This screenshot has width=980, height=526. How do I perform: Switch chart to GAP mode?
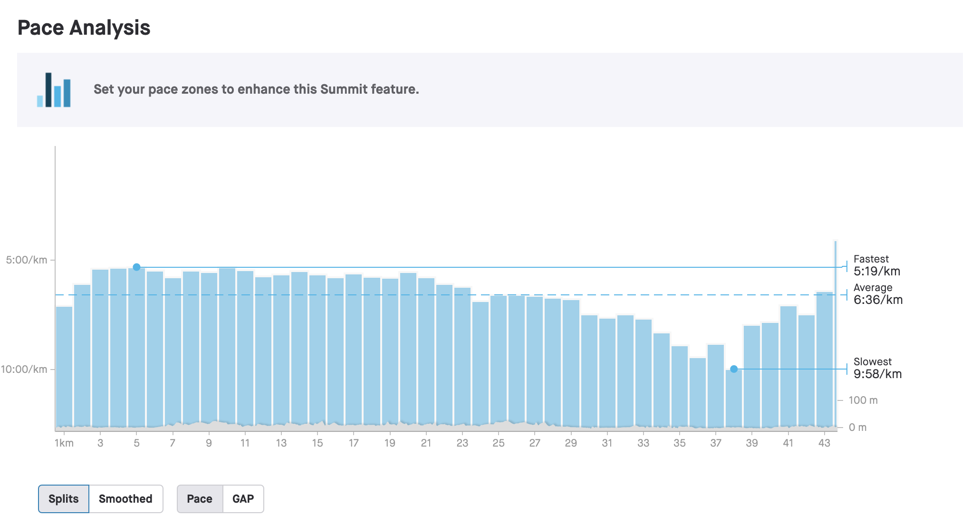pos(243,499)
